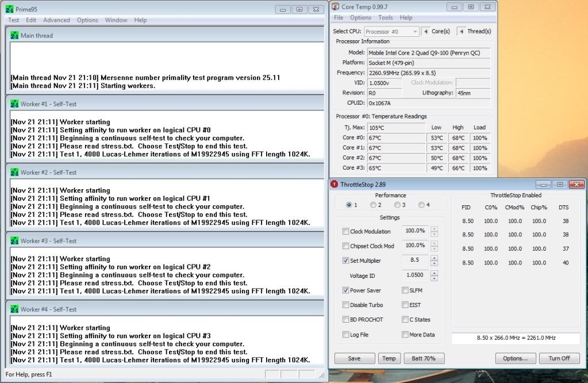Uncheck the Set Multiplier checkbox
The image size is (588, 383).
346,261
